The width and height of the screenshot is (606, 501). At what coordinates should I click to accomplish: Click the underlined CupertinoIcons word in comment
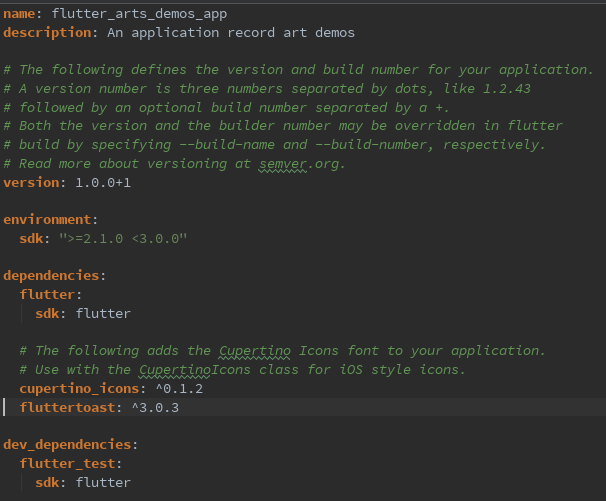point(195,370)
